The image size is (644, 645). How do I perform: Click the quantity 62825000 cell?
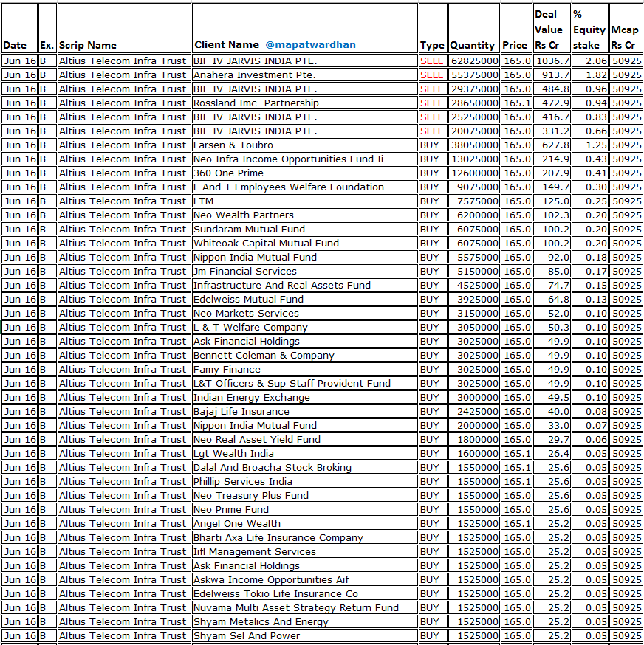pos(474,61)
